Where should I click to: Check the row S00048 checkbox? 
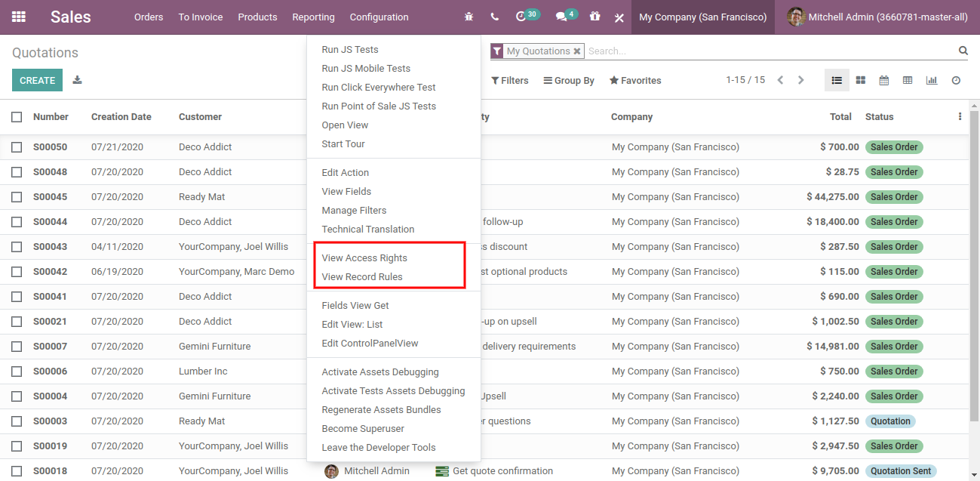[x=17, y=172]
